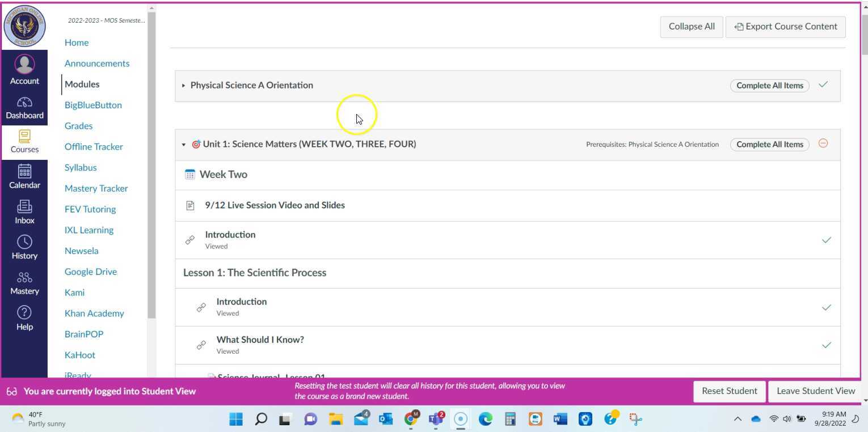
Task: Click the Leave Student View button
Action: coord(815,391)
